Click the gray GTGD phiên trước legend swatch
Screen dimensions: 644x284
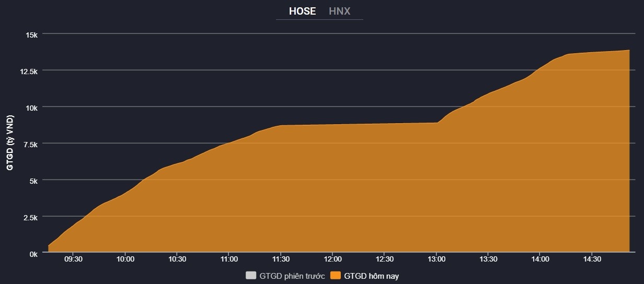[251, 276]
